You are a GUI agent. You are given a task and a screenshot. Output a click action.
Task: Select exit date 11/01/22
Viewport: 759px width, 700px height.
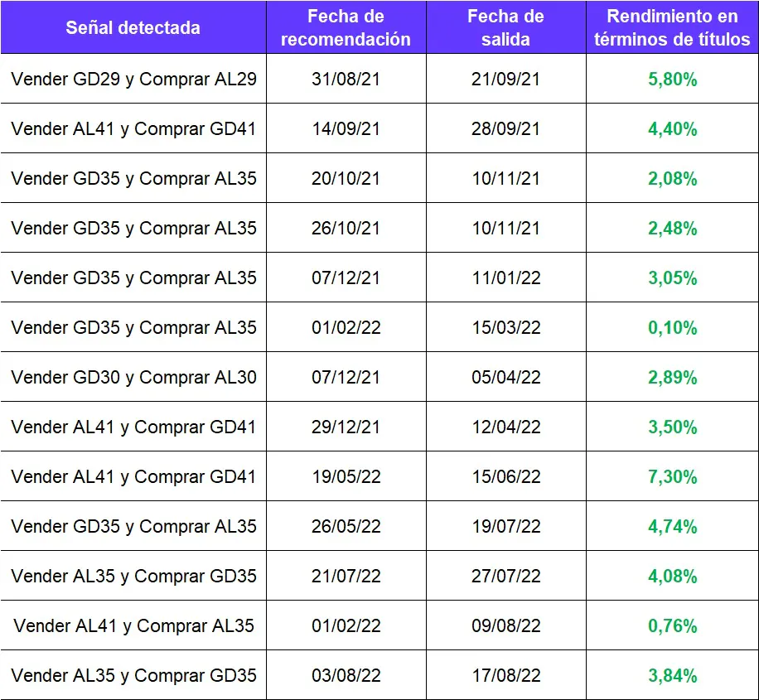point(505,278)
